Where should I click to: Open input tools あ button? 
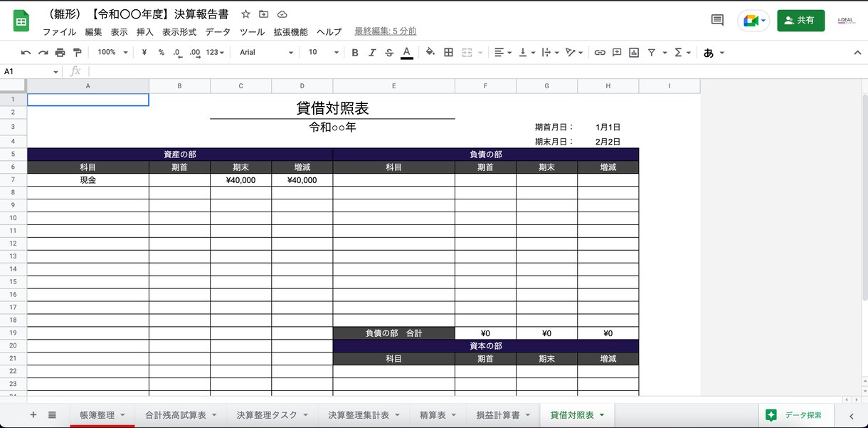pos(709,53)
